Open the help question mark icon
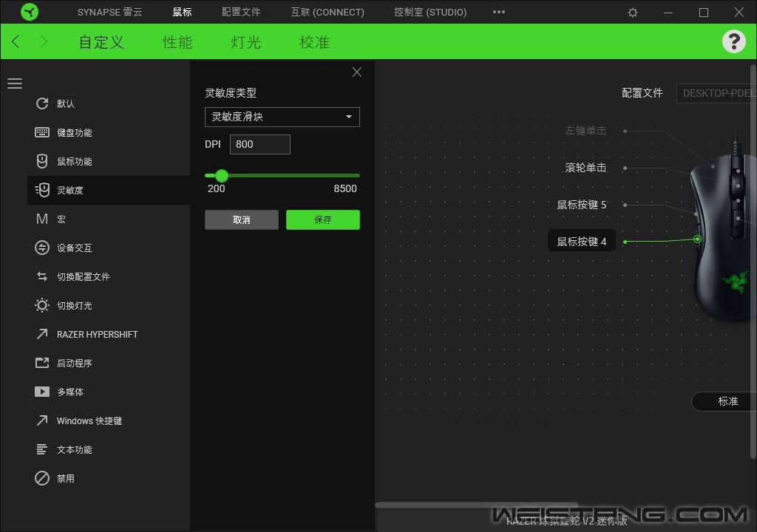 click(x=734, y=41)
